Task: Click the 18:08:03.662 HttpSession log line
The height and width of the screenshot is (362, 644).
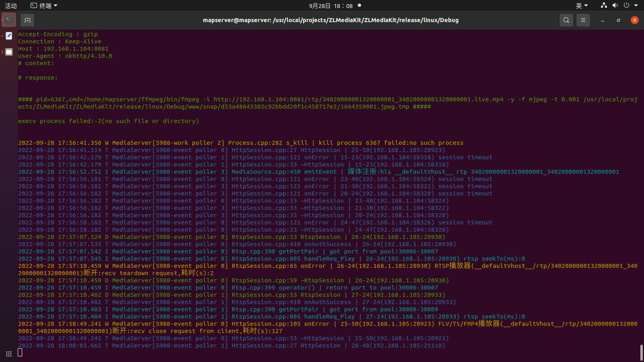Action: pyautogui.click(x=231, y=346)
